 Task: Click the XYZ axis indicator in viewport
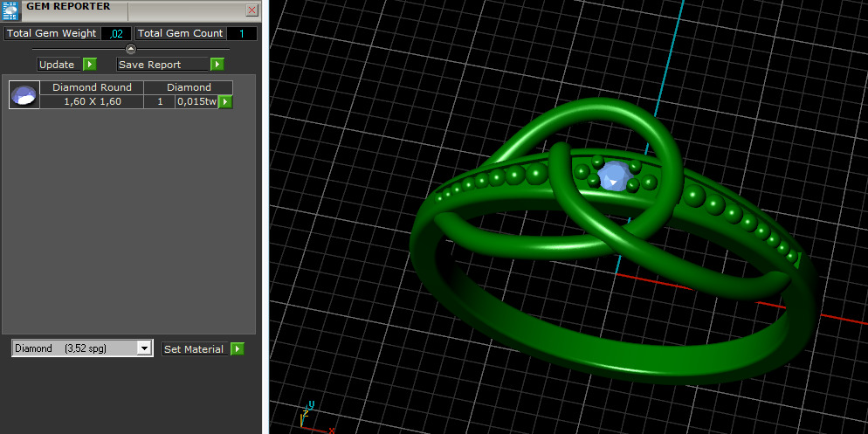pyautogui.click(x=315, y=417)
